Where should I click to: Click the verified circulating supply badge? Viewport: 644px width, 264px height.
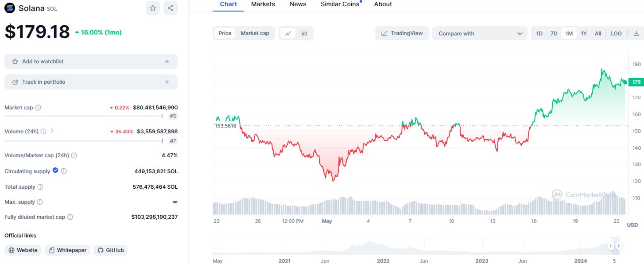(55, 171)
